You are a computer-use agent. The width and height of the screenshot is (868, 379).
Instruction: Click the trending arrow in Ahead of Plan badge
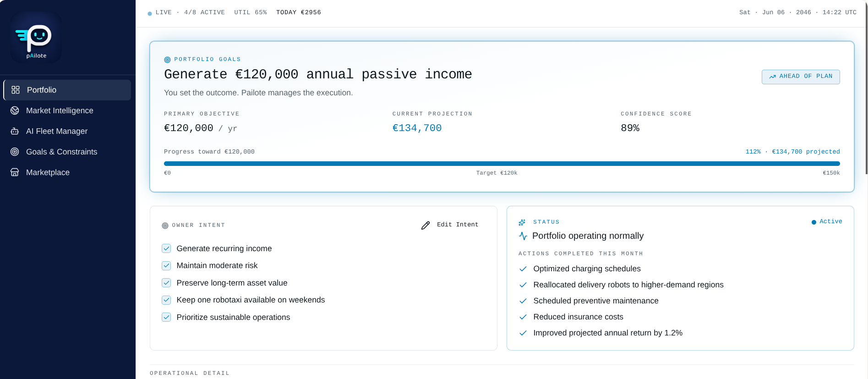(772, 77)
